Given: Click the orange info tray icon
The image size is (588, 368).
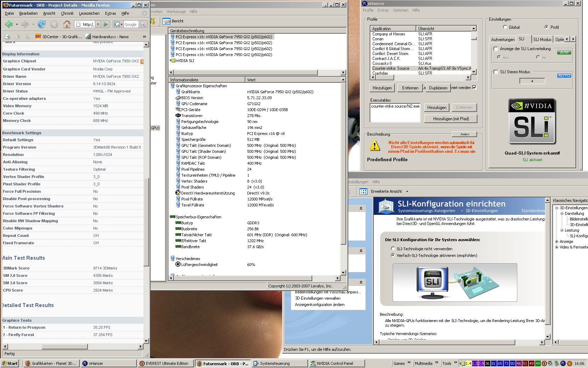Looking at the screenshot, I should (544, 363).
